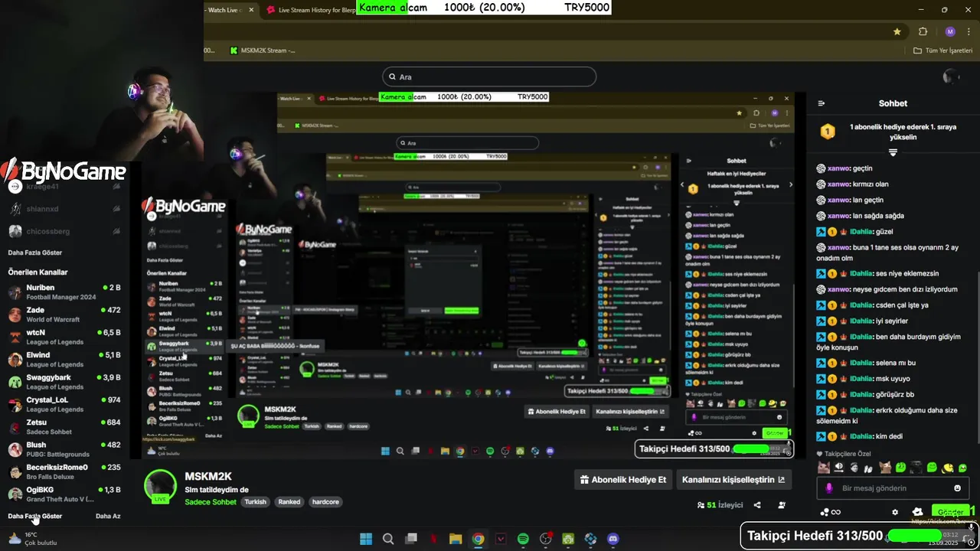Focus the Bir mesaj gönderin field
This screenshot has height=551, width=980.
[x=893, y=488]
